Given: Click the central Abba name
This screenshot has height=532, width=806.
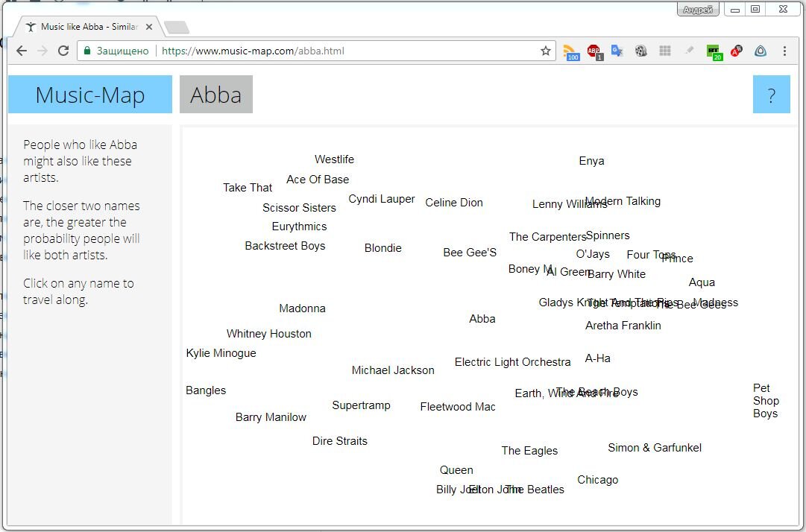Looking at the screenshot, I should (x=482, y=318).
